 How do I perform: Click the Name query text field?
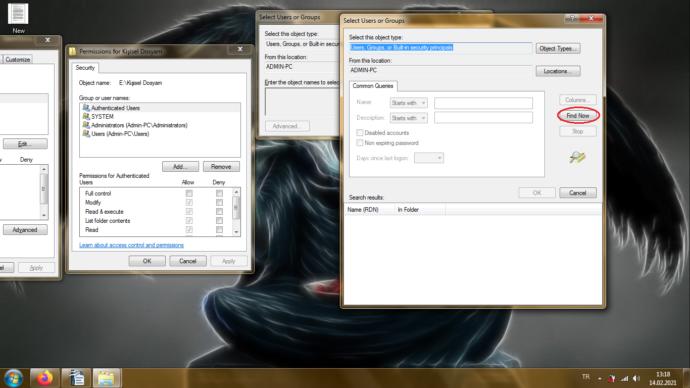483,103
